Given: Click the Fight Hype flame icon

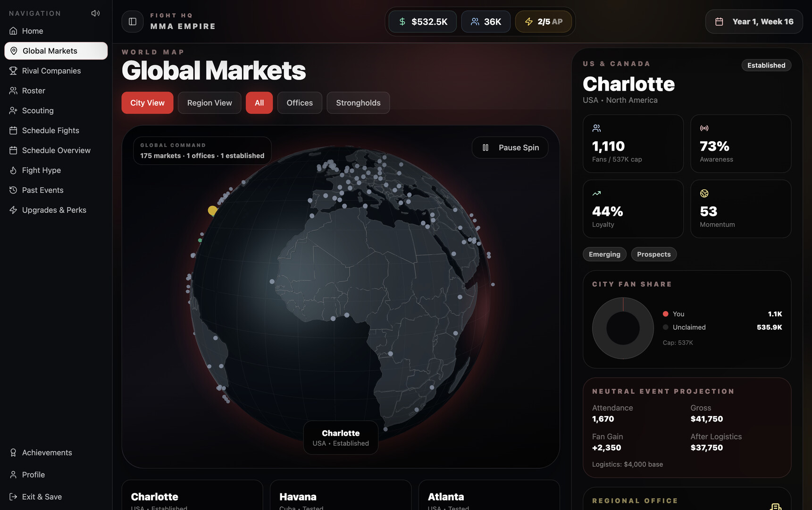Looking at the screenshot, I should click(13, 170).
